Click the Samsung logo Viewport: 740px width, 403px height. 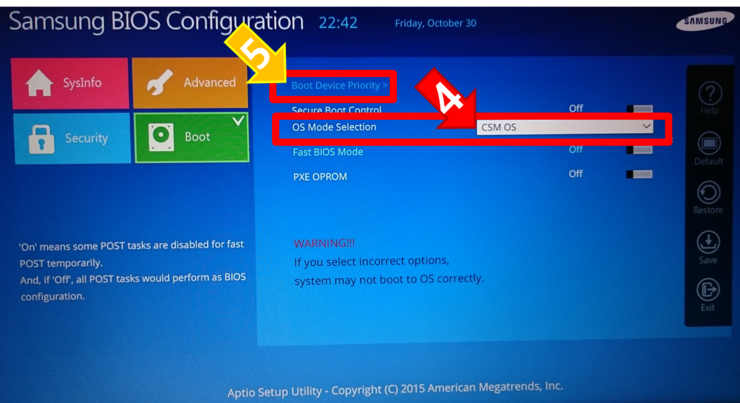[705, 21]
